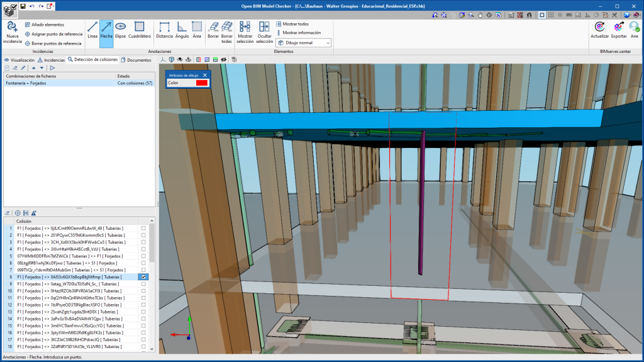Click Añadir elementos button
Image resolution: width=644 pixels, height=362 pixels.
click(x=44, y=25)
